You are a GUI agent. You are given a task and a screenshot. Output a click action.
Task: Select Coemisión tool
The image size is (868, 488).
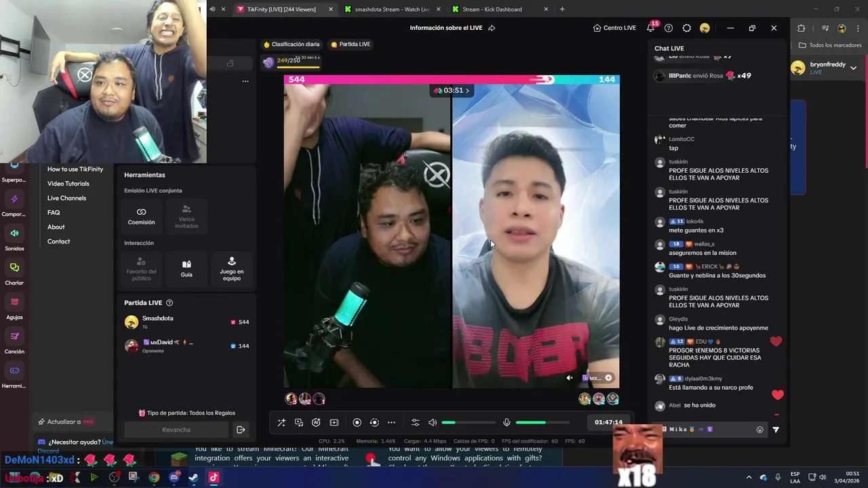click(141, 216)
